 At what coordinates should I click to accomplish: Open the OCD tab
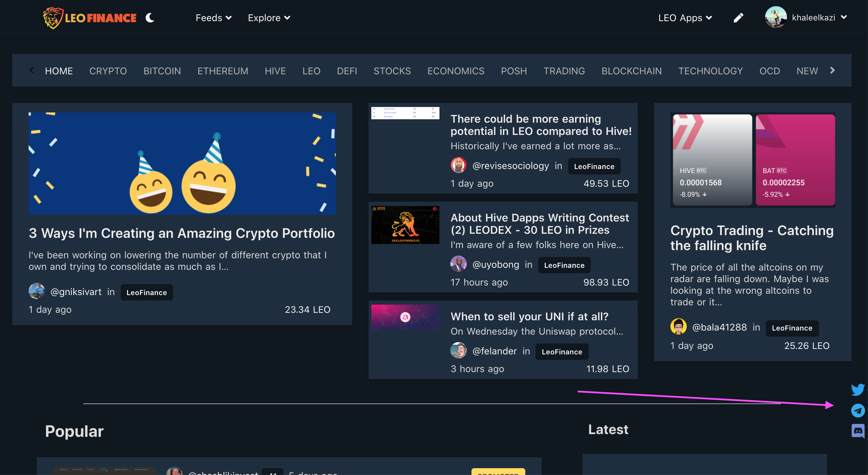coord(770,71)
